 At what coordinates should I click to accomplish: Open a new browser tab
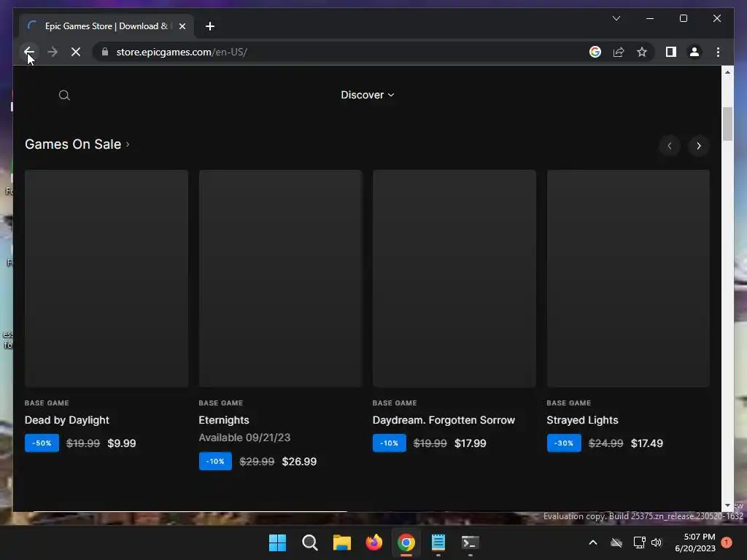click(209, 26)
